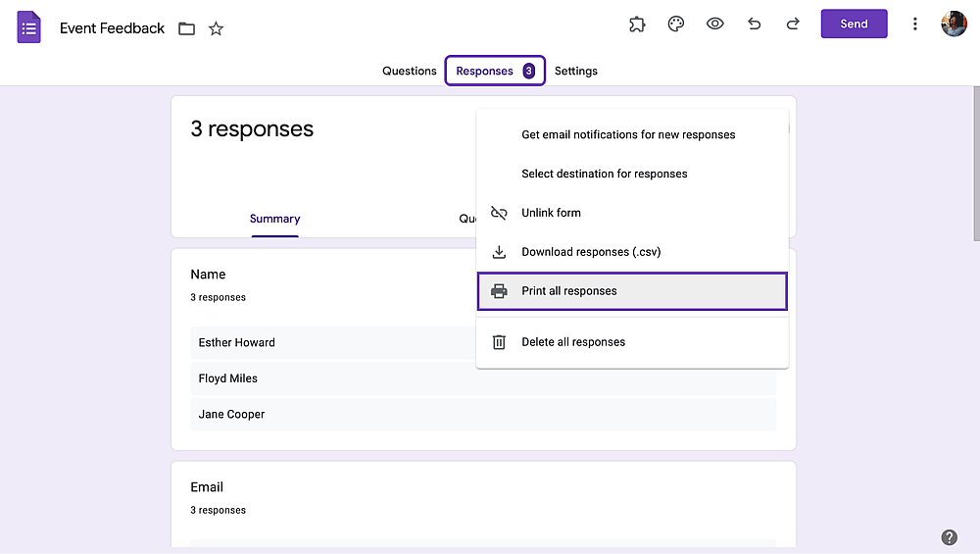Choose Print all responses

click(632, 291)
